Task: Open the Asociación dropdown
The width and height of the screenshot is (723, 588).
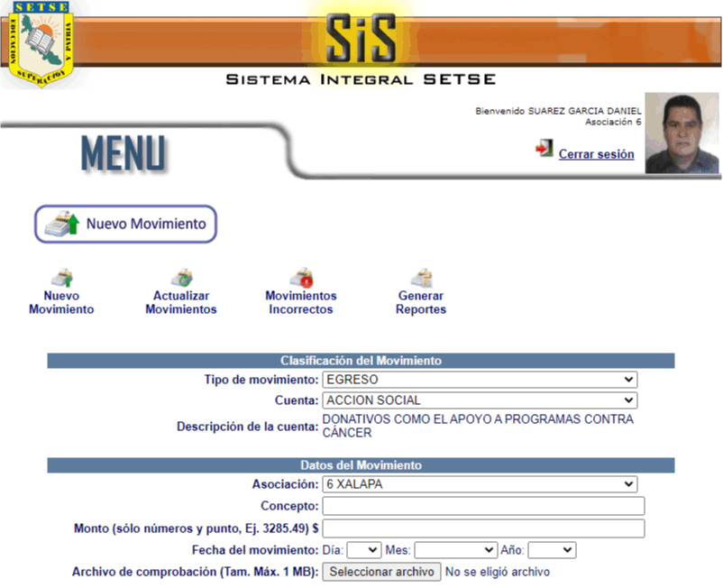Action: [x=479, y=484]
